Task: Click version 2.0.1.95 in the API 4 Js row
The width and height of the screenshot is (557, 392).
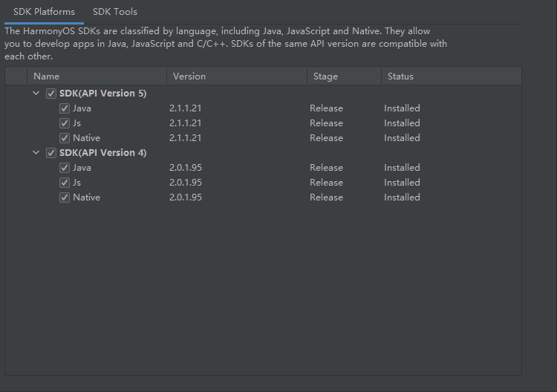Action: pos(186,183)
